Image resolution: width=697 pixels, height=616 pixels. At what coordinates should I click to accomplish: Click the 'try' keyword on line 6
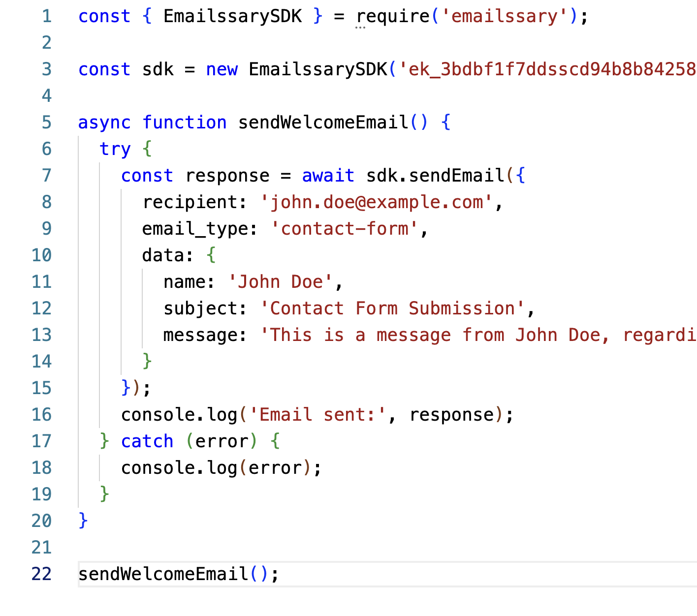pyautogui.click(x=115, y=149)
